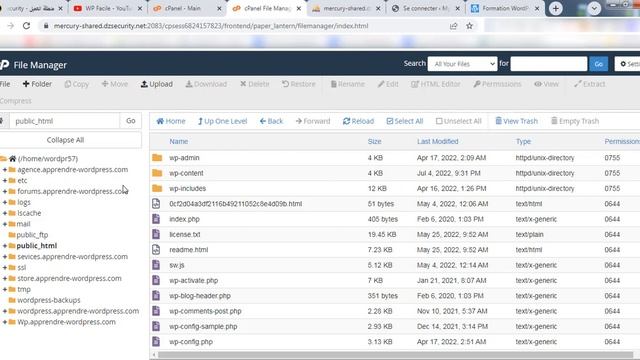This screenshot has width=640, height=360.
Task: Open /home/wordpr57 root in tree
Action: 48,159
